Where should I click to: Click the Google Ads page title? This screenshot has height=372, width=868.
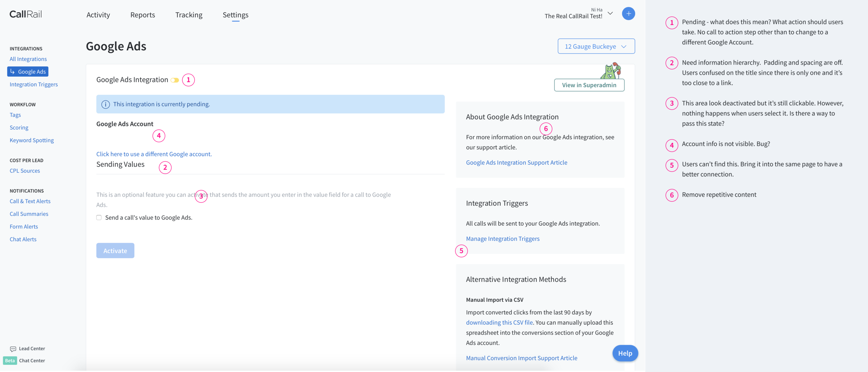pos(116,46)
